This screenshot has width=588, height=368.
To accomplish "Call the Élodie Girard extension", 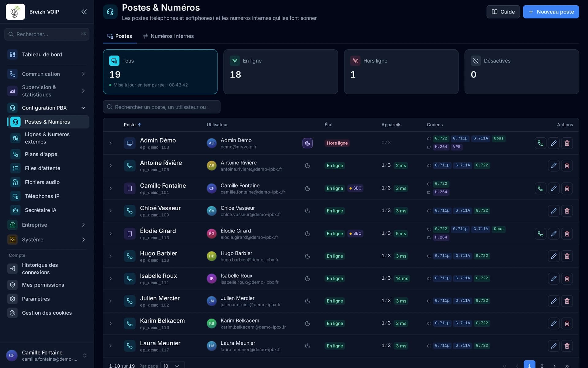I will pyautogui.click(x=540, y=234).
